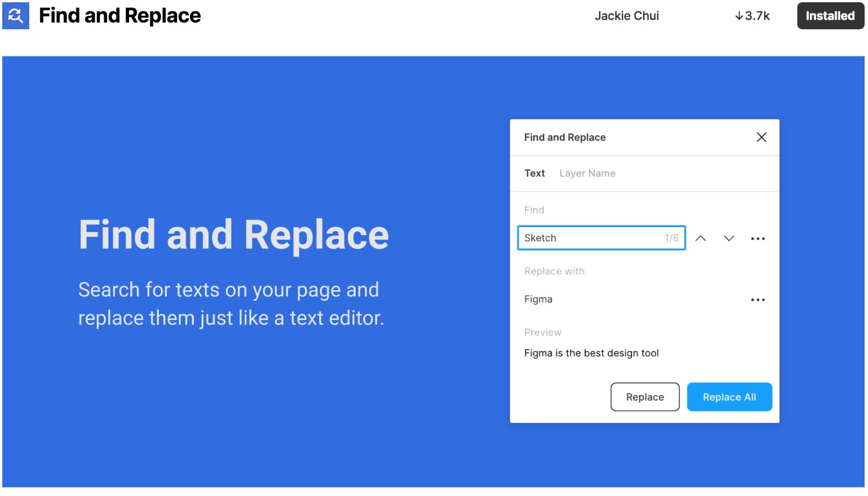
Task: Focus the Find field containing Sketch
Action: [x=601, y=238]
